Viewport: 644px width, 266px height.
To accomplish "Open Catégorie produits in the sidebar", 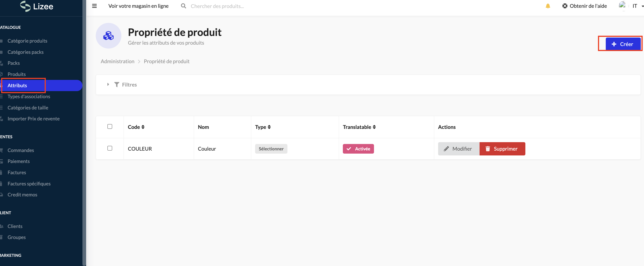I will tap(27, 41).
